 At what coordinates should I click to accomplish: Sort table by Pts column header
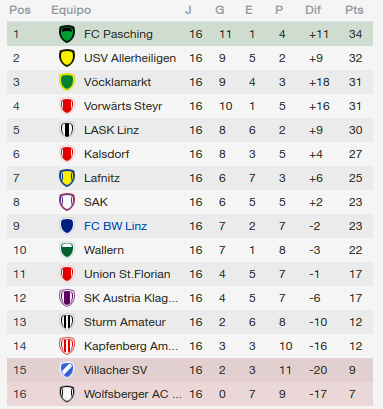(354, 10)
